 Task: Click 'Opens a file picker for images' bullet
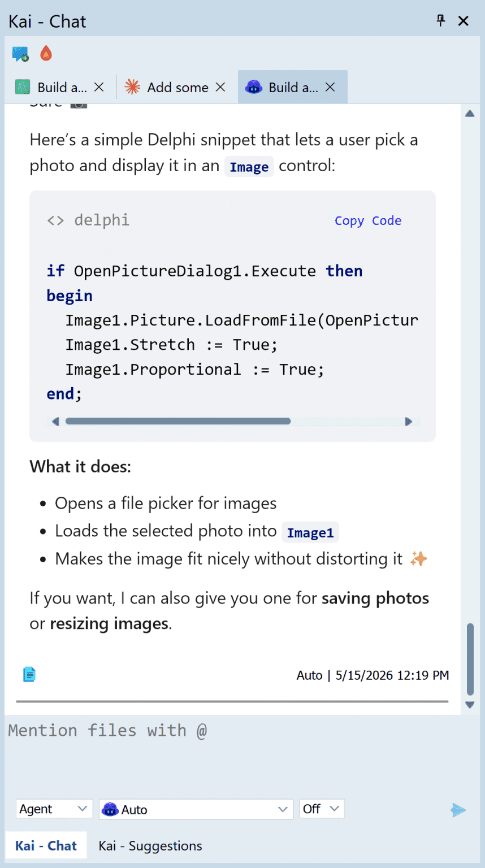pos(166,503)
